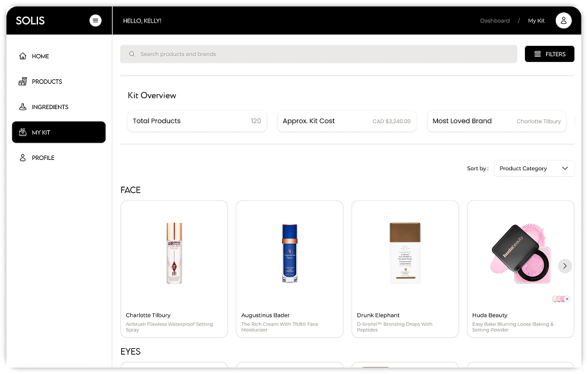Open Drunk Elephant bronzing drops image
Image resolution: width=588 pixels, height=374 pixels.
coord(405,253)
